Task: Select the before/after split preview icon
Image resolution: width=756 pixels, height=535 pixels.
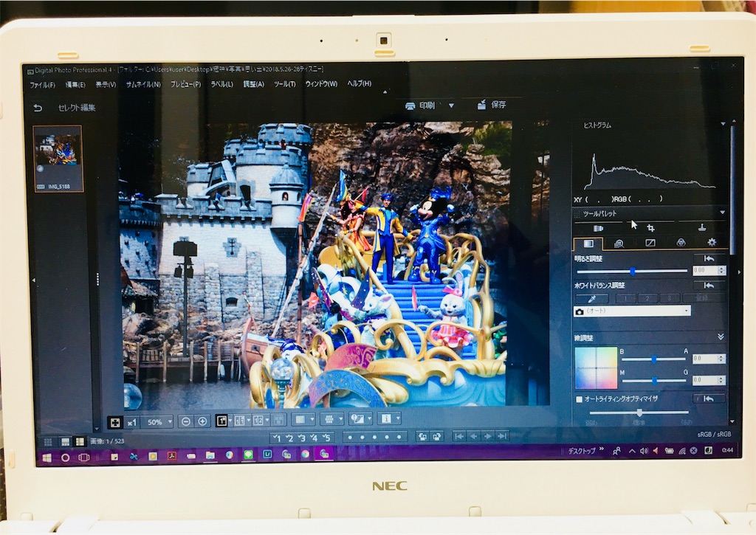Action: click(x=241, y=421)
